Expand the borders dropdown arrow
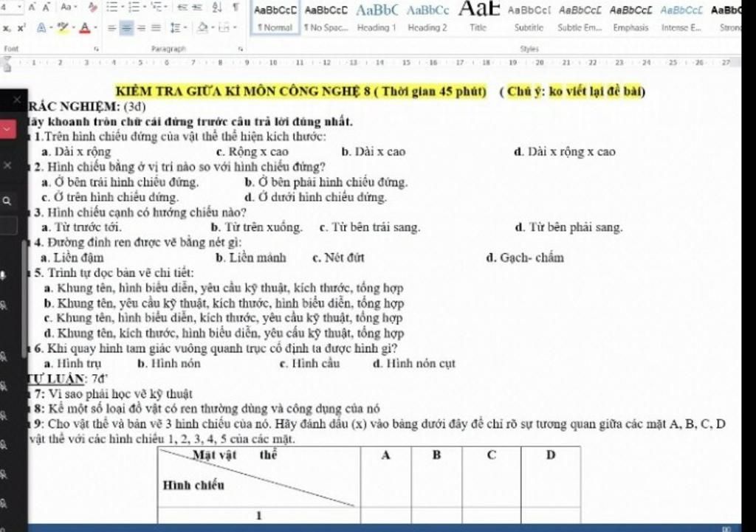The image size is (756, 532). (235, 28)
